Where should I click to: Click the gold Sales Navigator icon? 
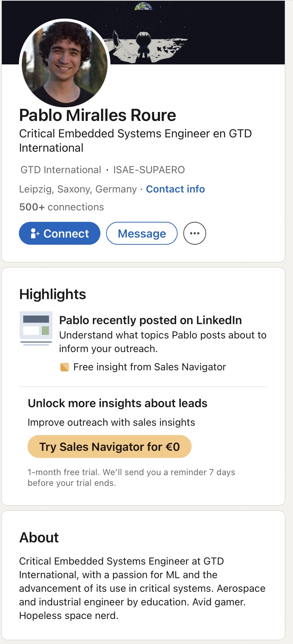click(x=65, y=367)
